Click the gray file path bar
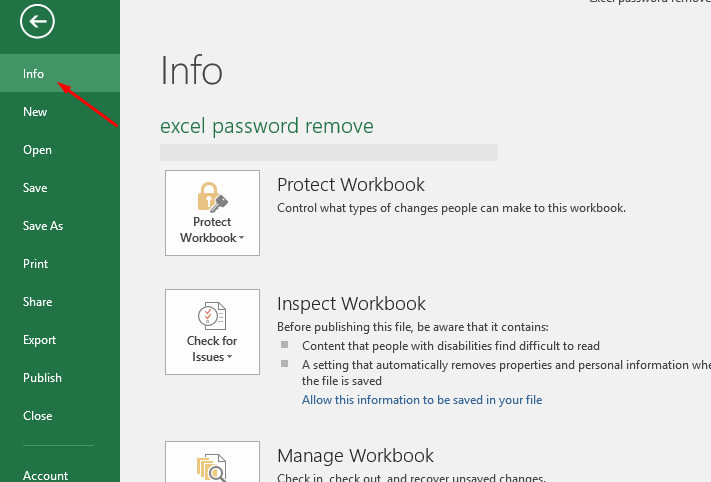711x482 pixels. (328, 152)
